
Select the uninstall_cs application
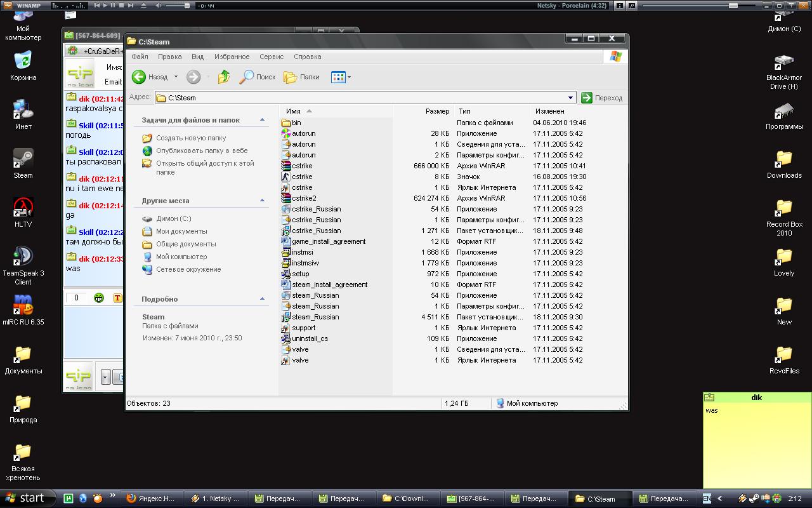[304, 338]
